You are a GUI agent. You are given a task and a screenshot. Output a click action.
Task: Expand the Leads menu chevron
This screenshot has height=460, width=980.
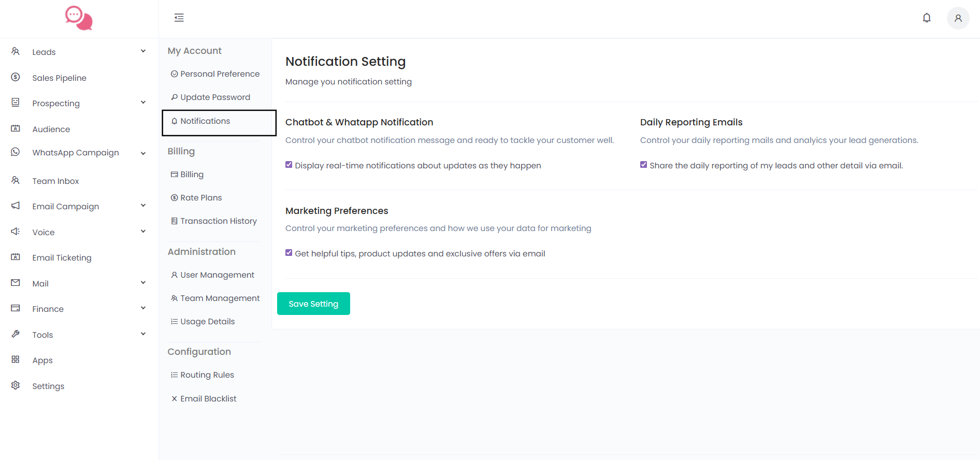[143, 51]
